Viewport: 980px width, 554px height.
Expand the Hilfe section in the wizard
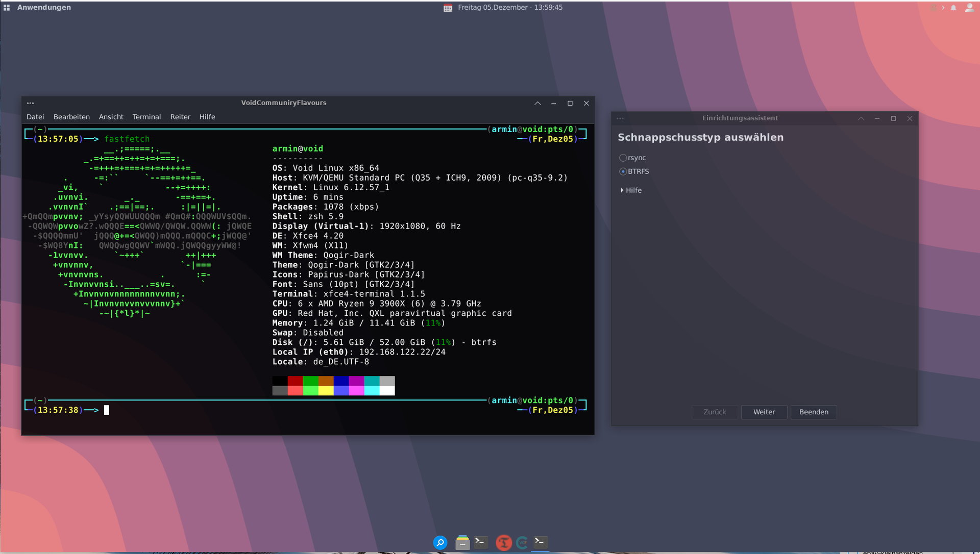(631, 190)
